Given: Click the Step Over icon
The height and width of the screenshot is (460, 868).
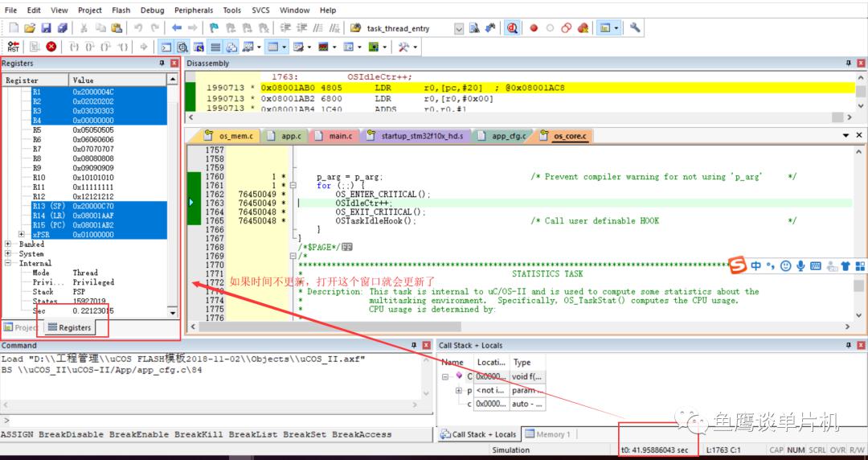Looking at the screenshot, I should coord(90,47).
